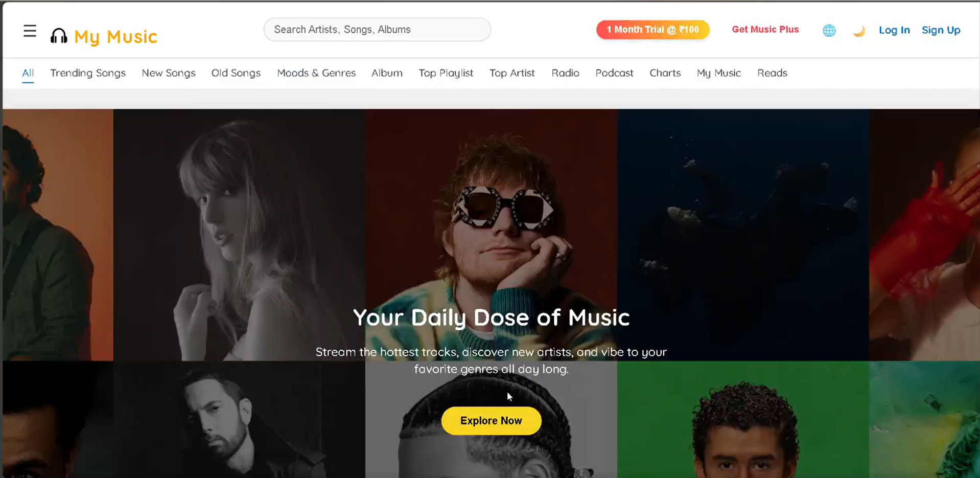This screenshot has width=980, height=478.
Task: Select the New Songs tab
Action: click(x=169, y=73)
